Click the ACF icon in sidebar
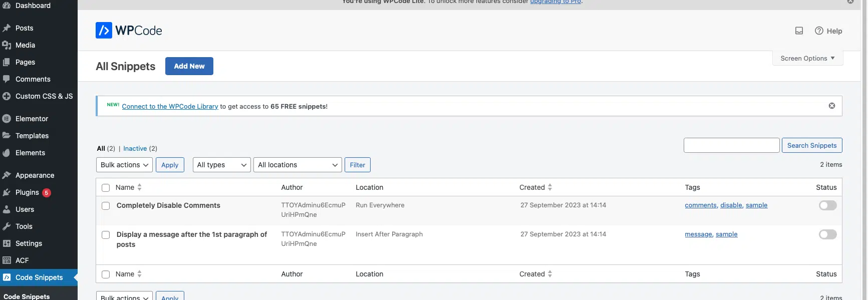 coord(7,260)
